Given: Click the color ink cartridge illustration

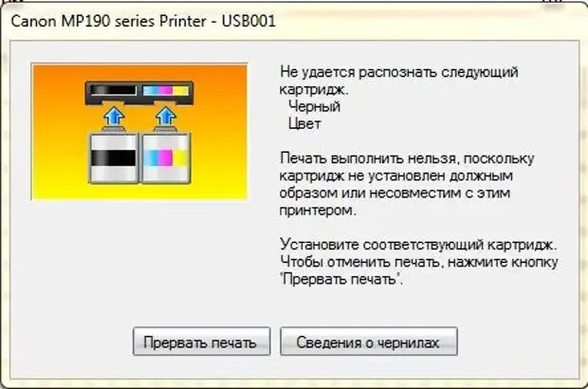Looking at the screenshot, I should tap(166, 156).
